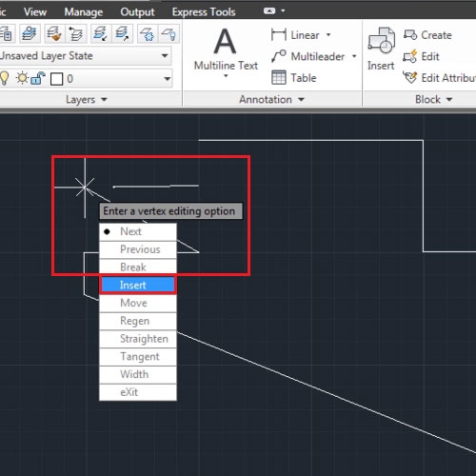Choose eXit from vertex options

tap(138, 392)
